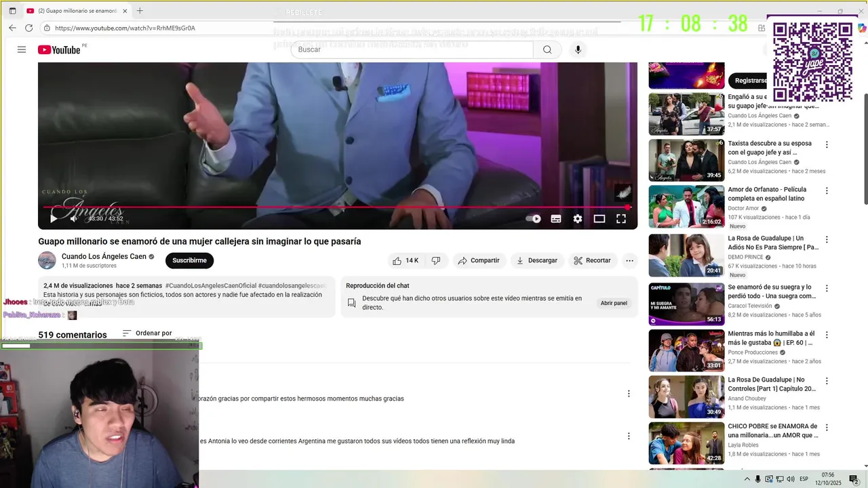Open thumbnail of 37:57 jefe video
The image size is (868, 488).
pos(686,114)
